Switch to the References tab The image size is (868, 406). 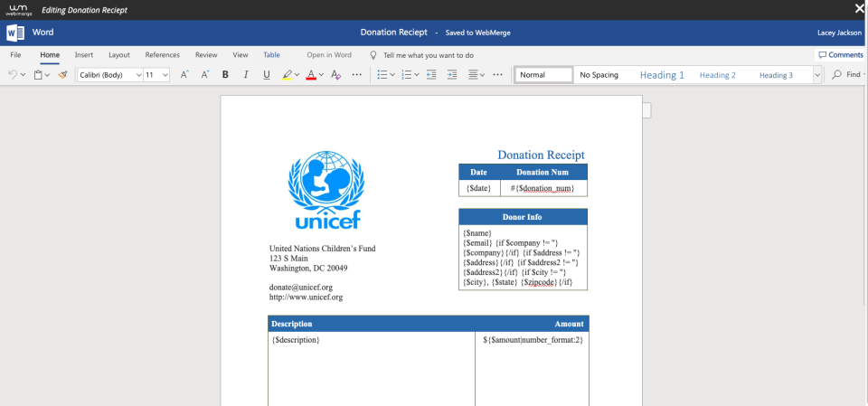[x=162, y=55]
